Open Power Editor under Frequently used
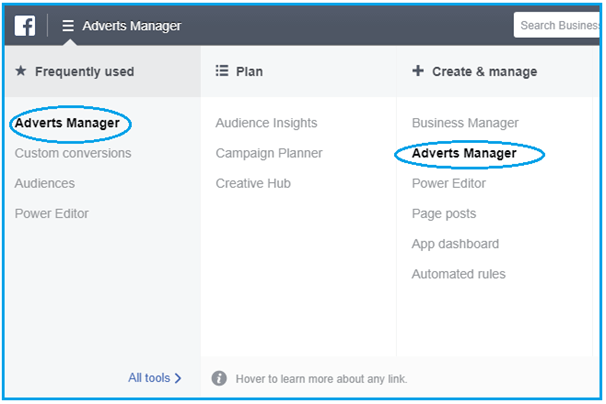This screenshot has height=404, width=606. (52, 213)
